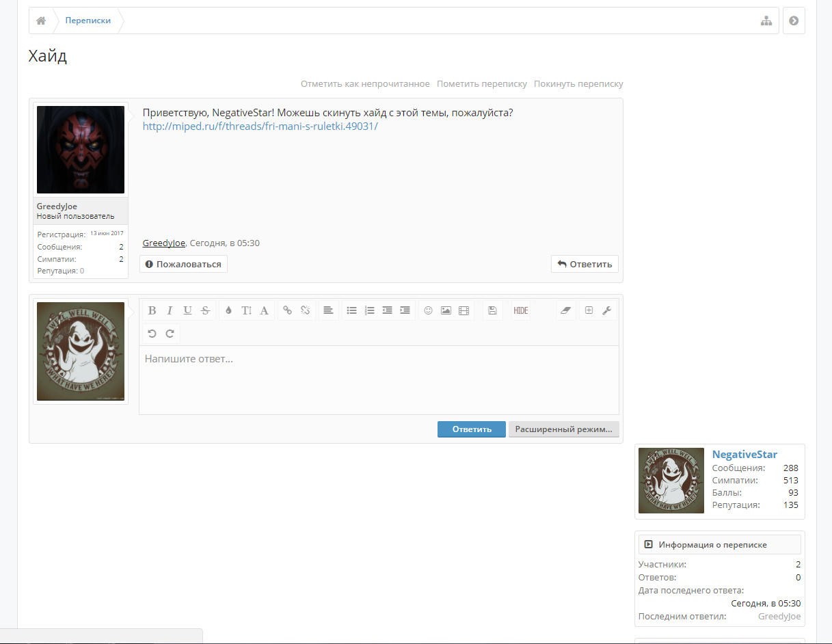Click into the Напишите ответ text area
Screen dimensions: 832x644
point(379,379)
